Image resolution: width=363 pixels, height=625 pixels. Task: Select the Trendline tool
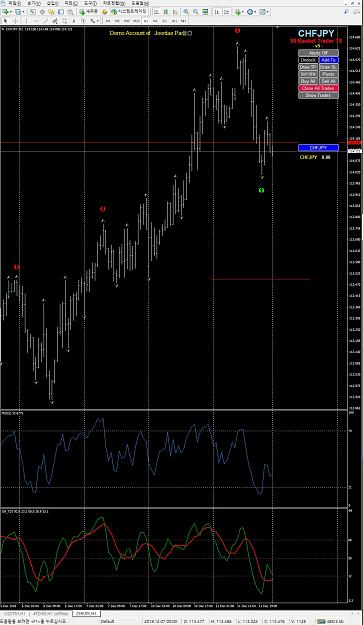point(45,20)
